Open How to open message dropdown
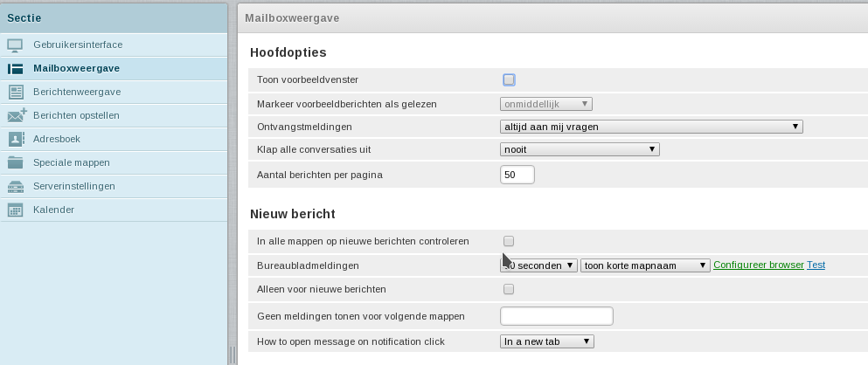The width and height of the screenshot is (868, 365). coord(547,341)
